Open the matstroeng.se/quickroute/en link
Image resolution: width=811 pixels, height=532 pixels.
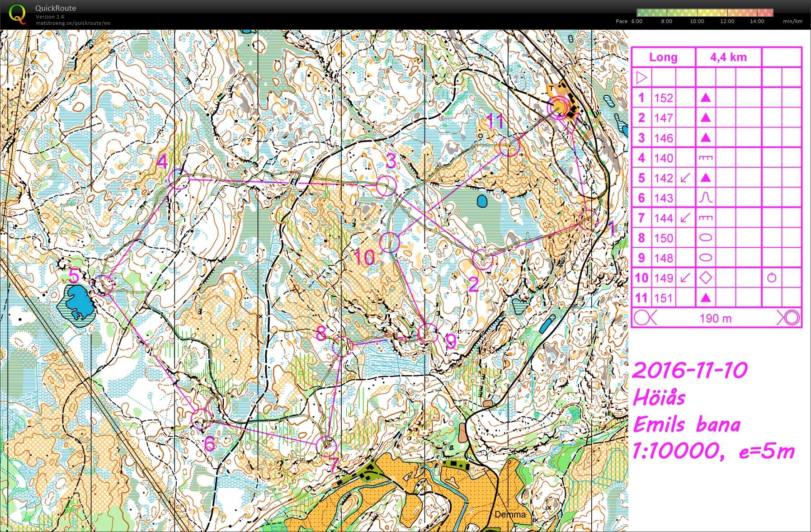[x=73, y=23]
